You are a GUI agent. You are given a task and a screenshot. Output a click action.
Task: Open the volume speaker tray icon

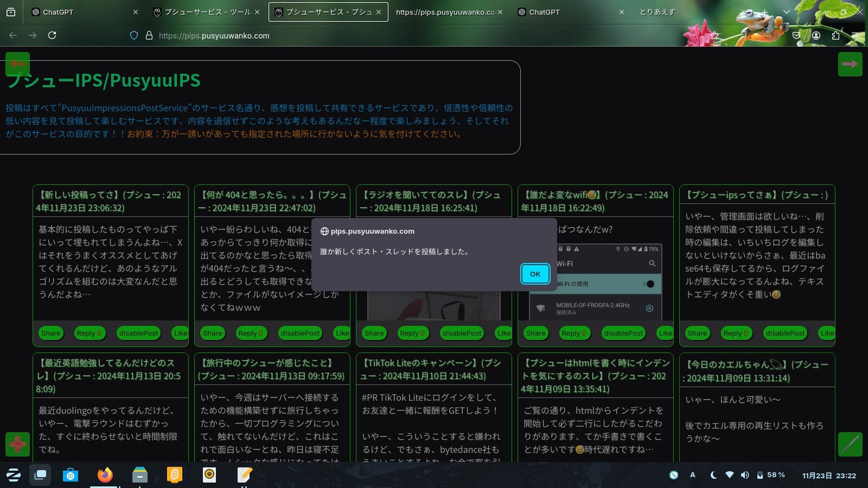point(745,475)
